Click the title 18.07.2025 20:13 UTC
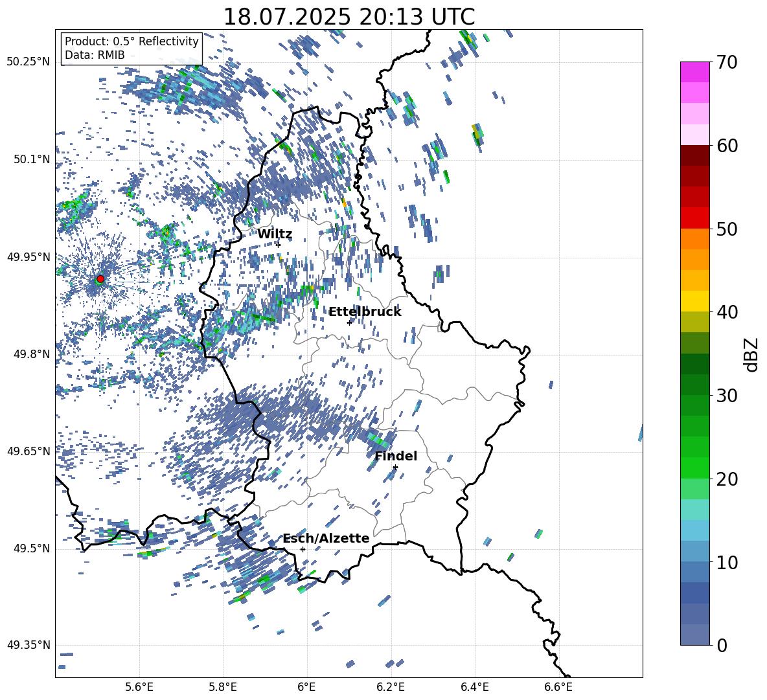Screen dimensions: 767x700 349,17
